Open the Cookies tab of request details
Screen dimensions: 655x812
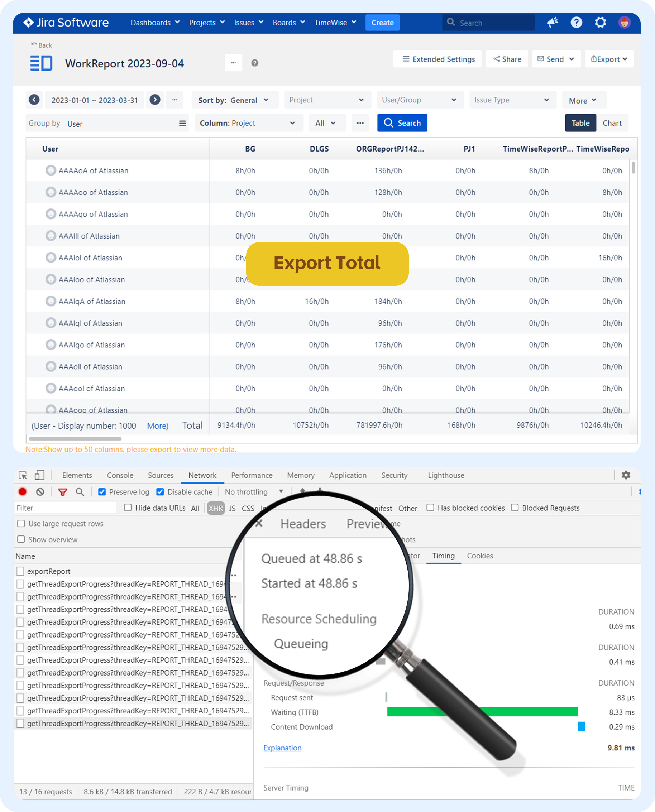(479, 556)
